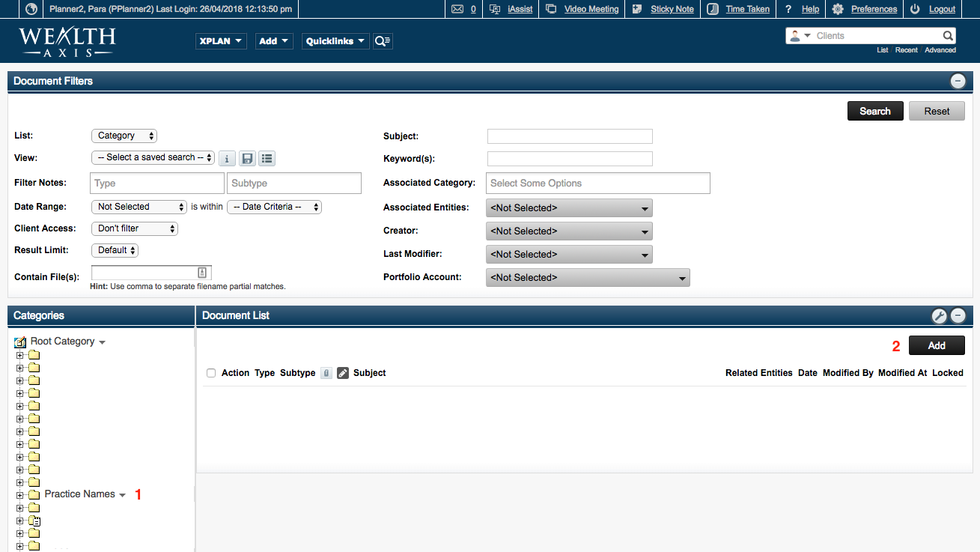Screen dimensions: 980x552
Task: Focus the Keyword(s) filter field
Action: click(x=570, y=159)
